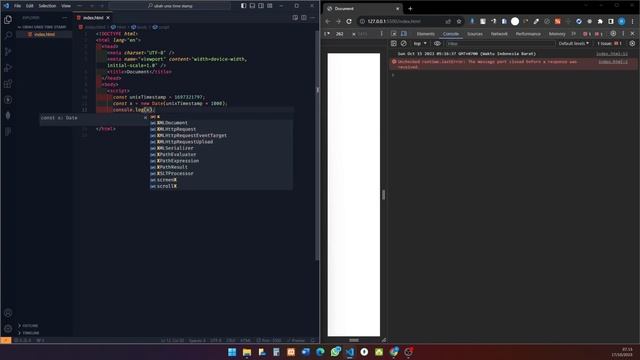Click the script breadcrumb in VS Code editor
This screenshot has width=640, height=360.
point(161,27)
